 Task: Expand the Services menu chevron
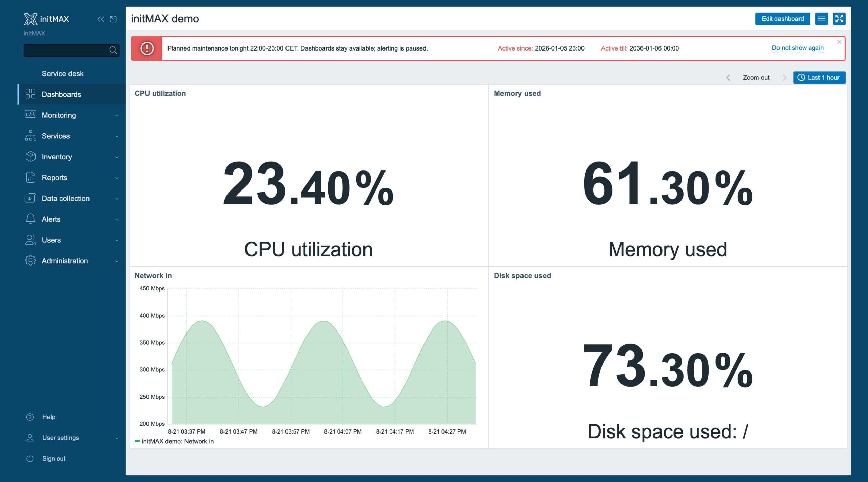(x=117, y=136)
